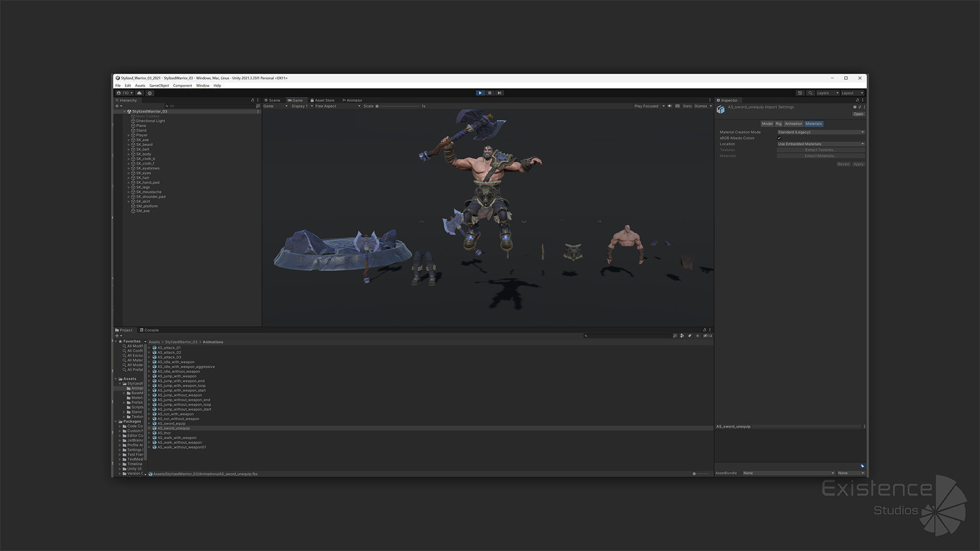This screenshot has height=551, width=980.
Task: Adjust the Project icon size slider
Action: pos(700,474)
